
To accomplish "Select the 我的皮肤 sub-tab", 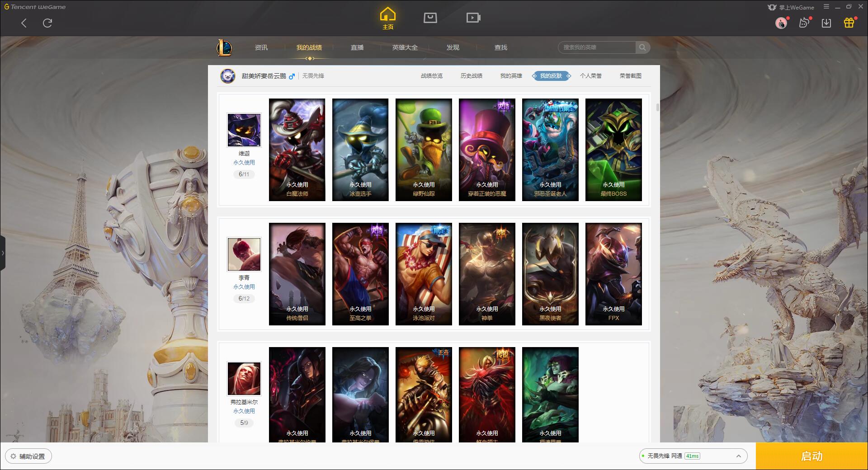I will click(551, 76).
